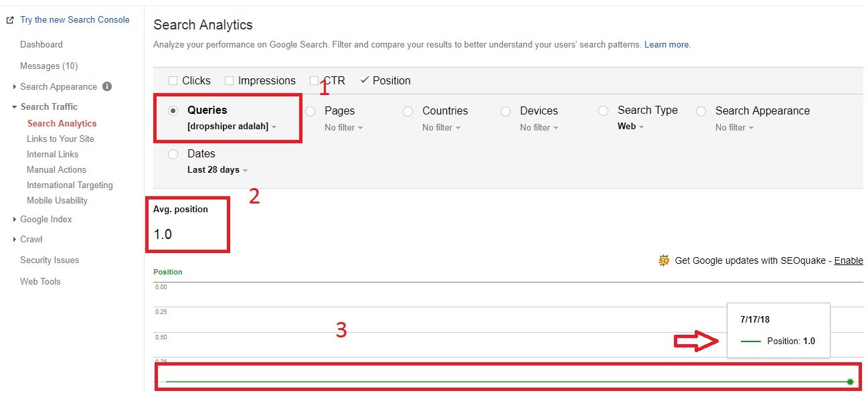Click the info icon next to Search Appearance
The height and width of the screenshot is (393, 868).
click(x=107, y=86)
